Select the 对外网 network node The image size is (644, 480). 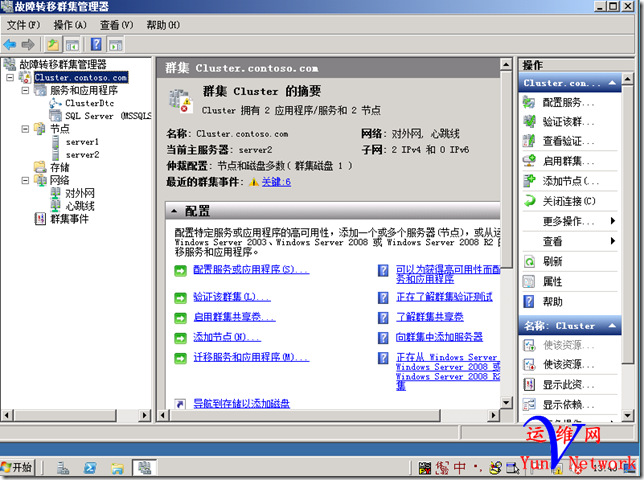click(x=80, y=193)
